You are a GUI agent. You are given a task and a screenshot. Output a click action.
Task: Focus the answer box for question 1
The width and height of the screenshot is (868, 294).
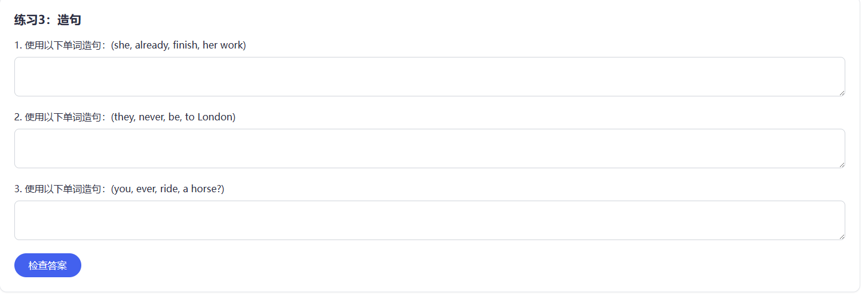pyautogui.click(x=429, y=77)
